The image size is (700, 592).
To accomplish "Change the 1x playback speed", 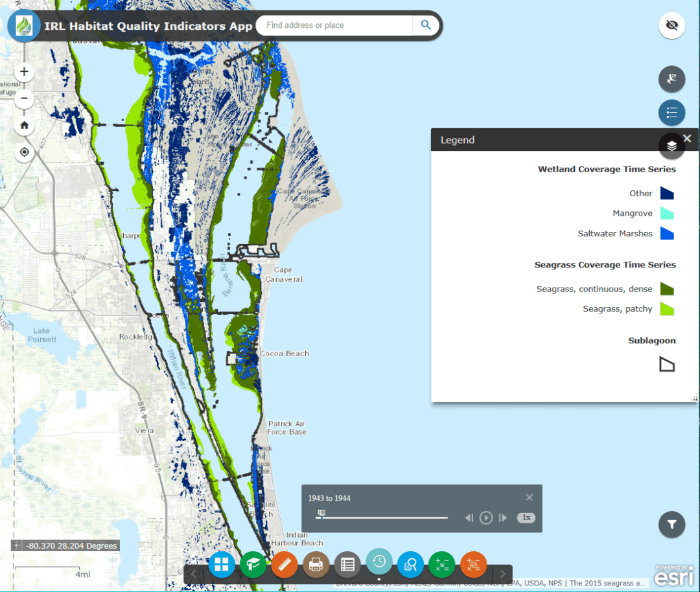I will [x=526, y=518].
